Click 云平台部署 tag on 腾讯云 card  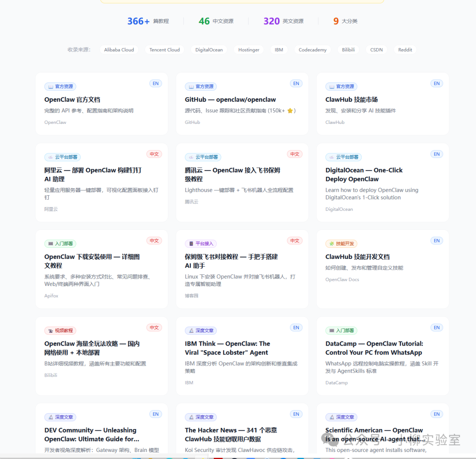coord(203,157)
